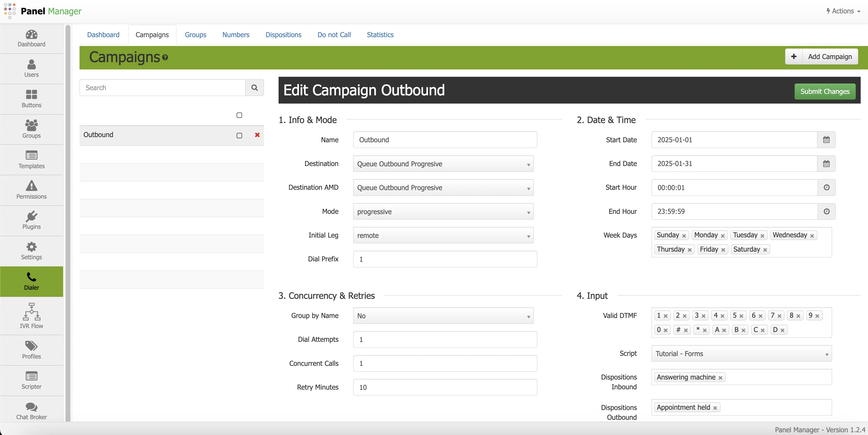Screen dimensions: 868x435
Task: Click inside the campaign Search field
Action: pos(162,87)
